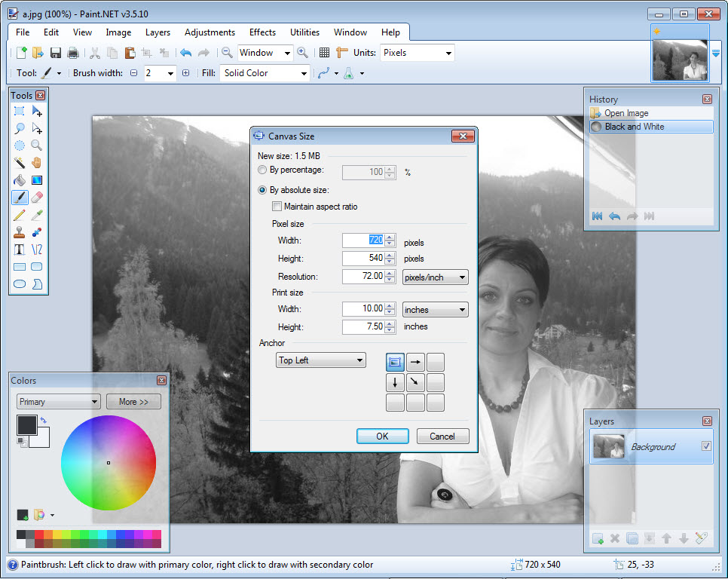
Task: Click OK in Canvas Size dialog
Action: click(383, 436)
